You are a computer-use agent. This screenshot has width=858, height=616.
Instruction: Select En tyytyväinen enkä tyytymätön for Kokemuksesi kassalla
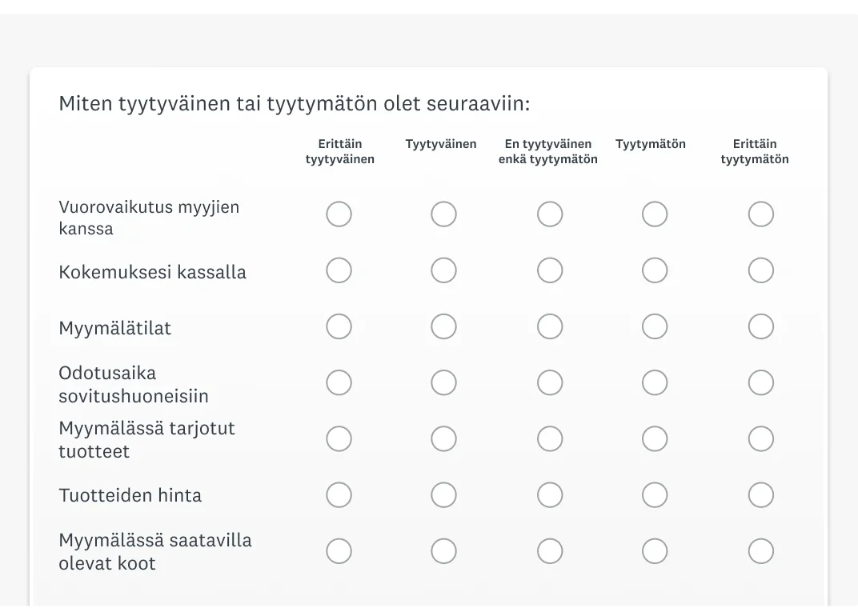tap(549, 270)
